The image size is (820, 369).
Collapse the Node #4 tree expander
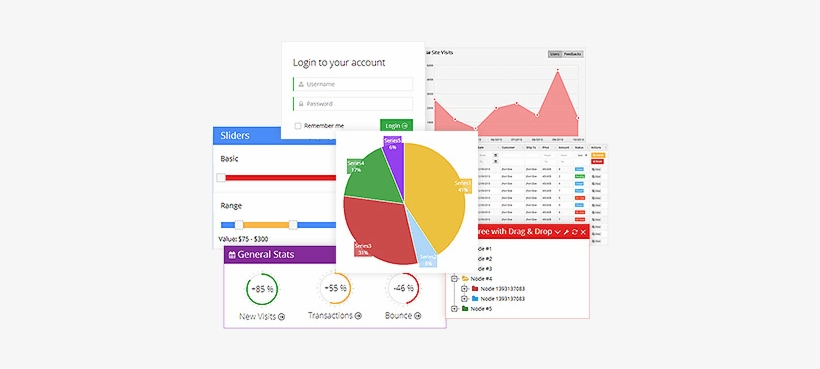coord(454,279)
